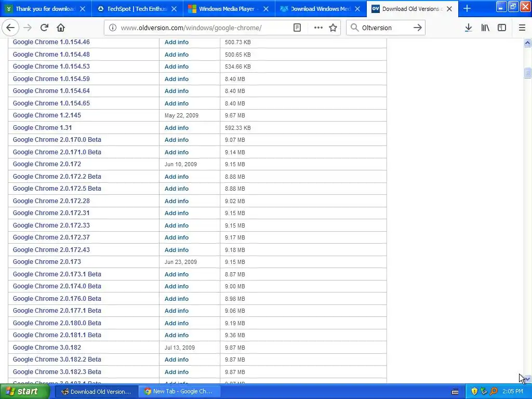Click the Oltversion search field
532x399 pixels.
(386, 28)
